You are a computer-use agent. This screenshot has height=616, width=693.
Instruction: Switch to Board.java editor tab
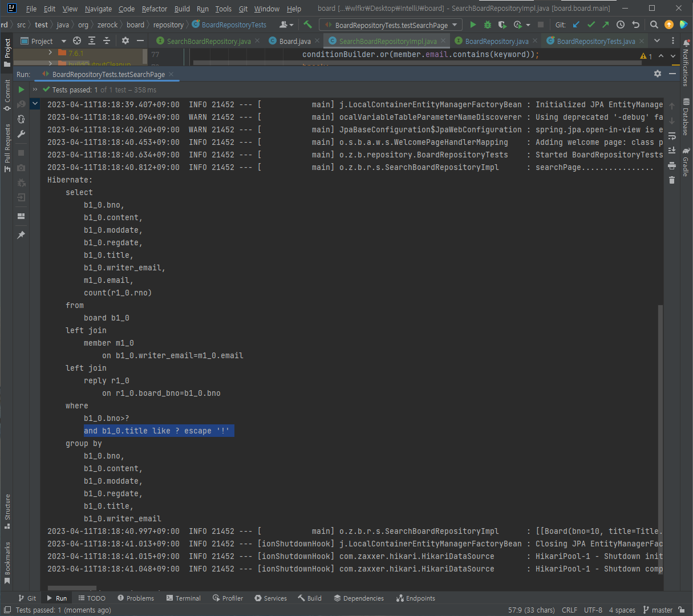point(295,41)
